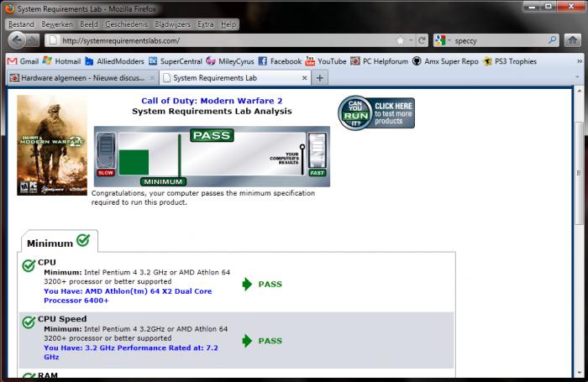
Task: Close the Hardware algemeen tab
Action: (x=152, y=77)
